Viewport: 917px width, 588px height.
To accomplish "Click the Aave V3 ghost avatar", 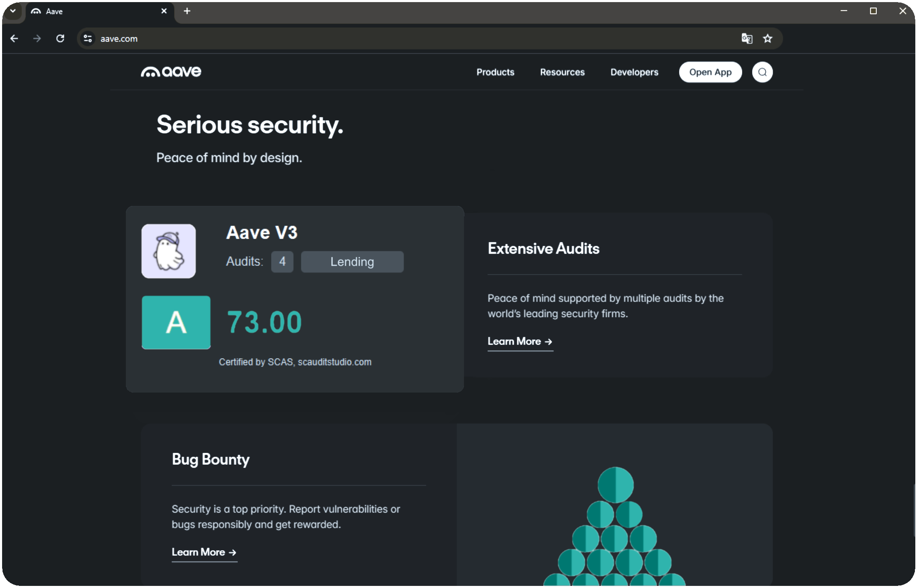I will pos(169,251).
